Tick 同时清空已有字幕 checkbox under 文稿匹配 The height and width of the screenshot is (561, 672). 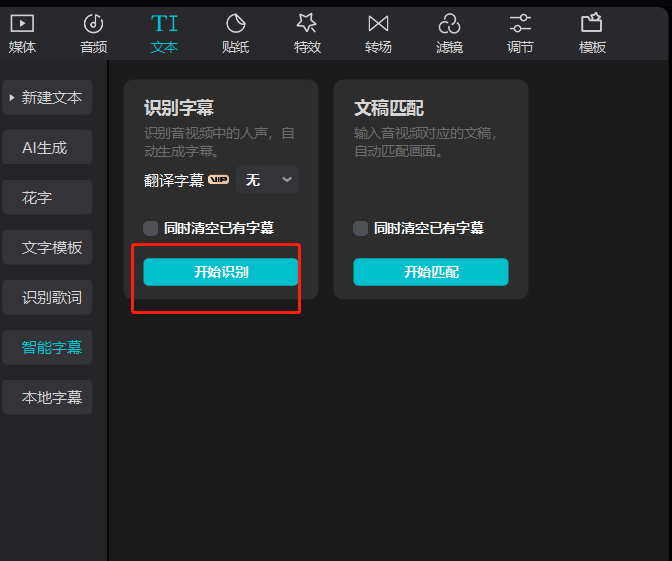coord(361,228)
